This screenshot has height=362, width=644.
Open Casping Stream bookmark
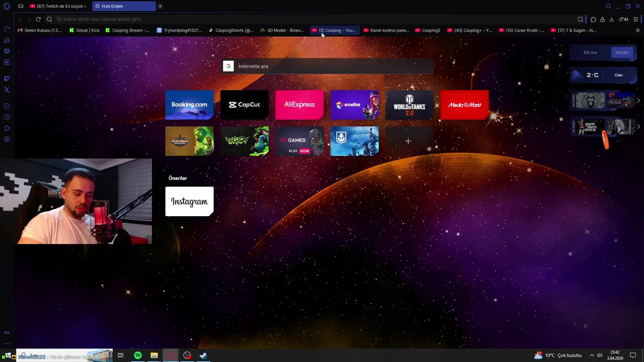(127, 30)
